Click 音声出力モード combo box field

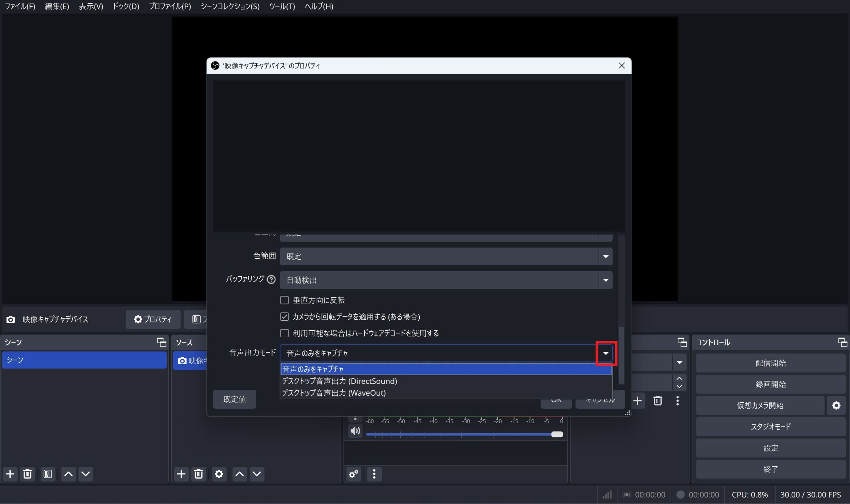coord(446,353)
